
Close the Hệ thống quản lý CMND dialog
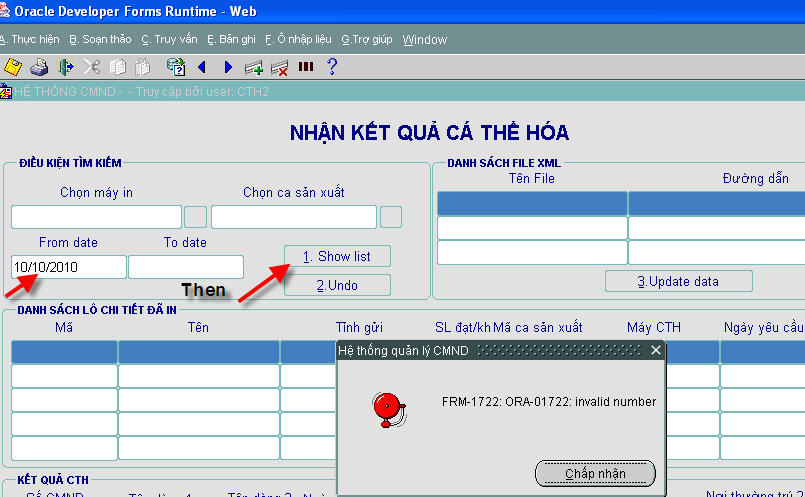[x=655, y=350]
